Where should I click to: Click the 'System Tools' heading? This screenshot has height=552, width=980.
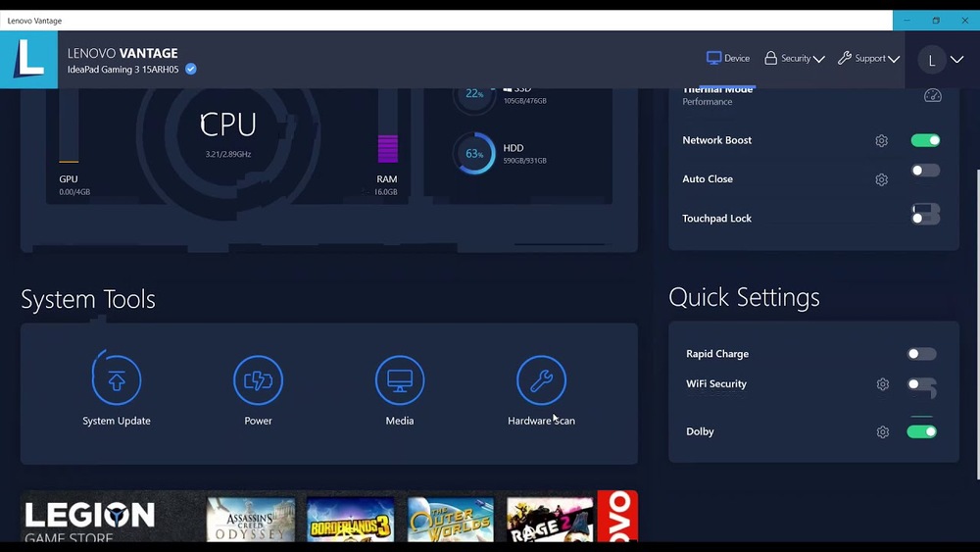point(88,299)
